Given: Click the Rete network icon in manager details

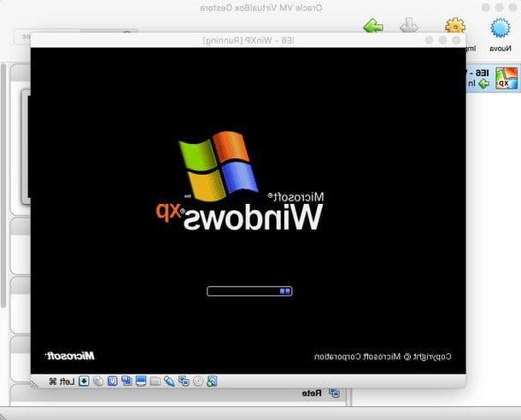Looking at the screenshot, I should point(334,393).
